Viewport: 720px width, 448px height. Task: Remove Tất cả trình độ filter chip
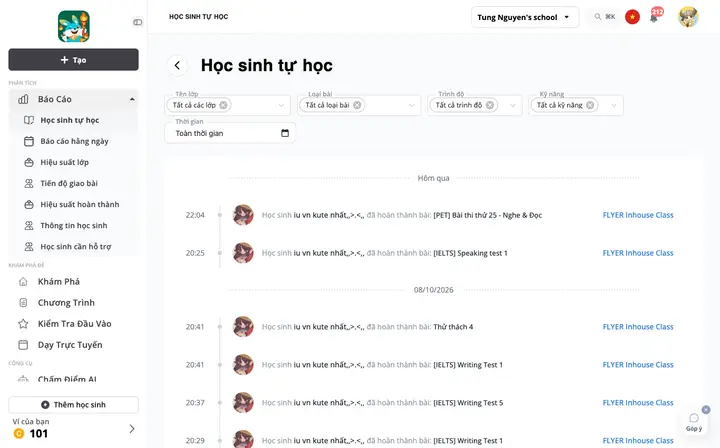[490, 105]
